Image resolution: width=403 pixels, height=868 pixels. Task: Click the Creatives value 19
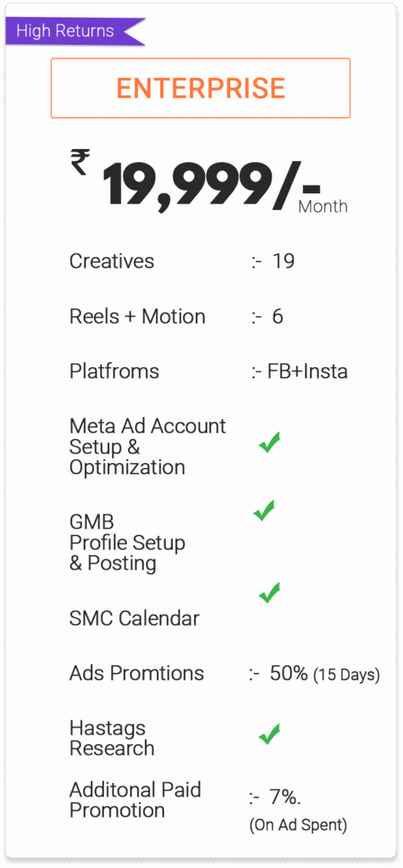[x=283, y=261]
